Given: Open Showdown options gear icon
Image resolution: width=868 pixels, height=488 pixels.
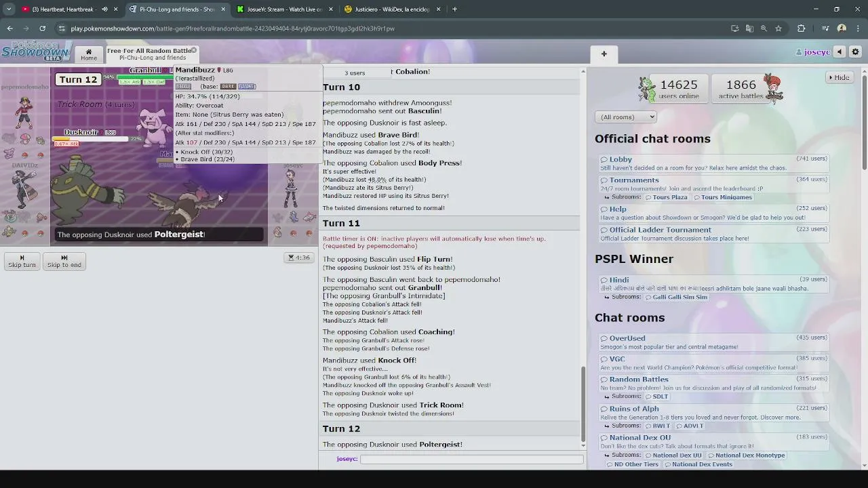Looking at the screenshot, I should click(x=855, y=52).
